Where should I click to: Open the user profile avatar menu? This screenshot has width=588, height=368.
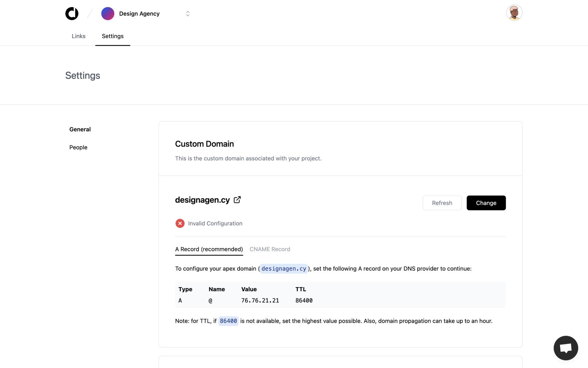(514, 13)
